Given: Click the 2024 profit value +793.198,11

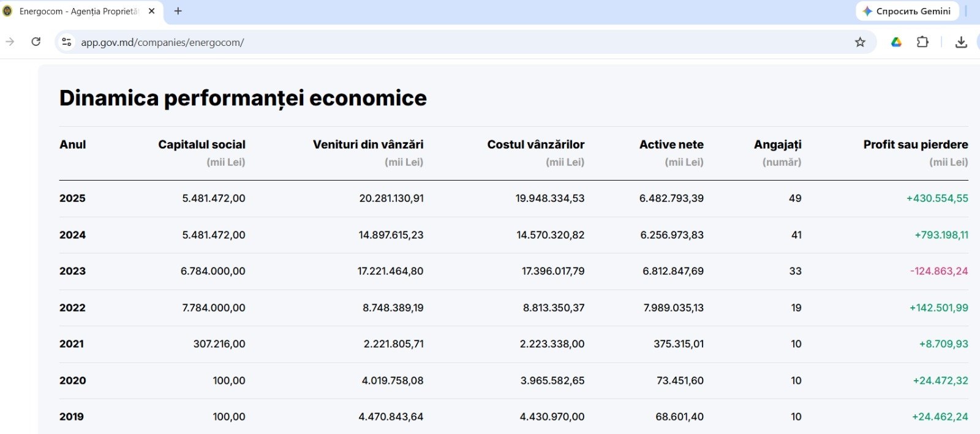Looking at the screenshot, I should click(941, 235).
